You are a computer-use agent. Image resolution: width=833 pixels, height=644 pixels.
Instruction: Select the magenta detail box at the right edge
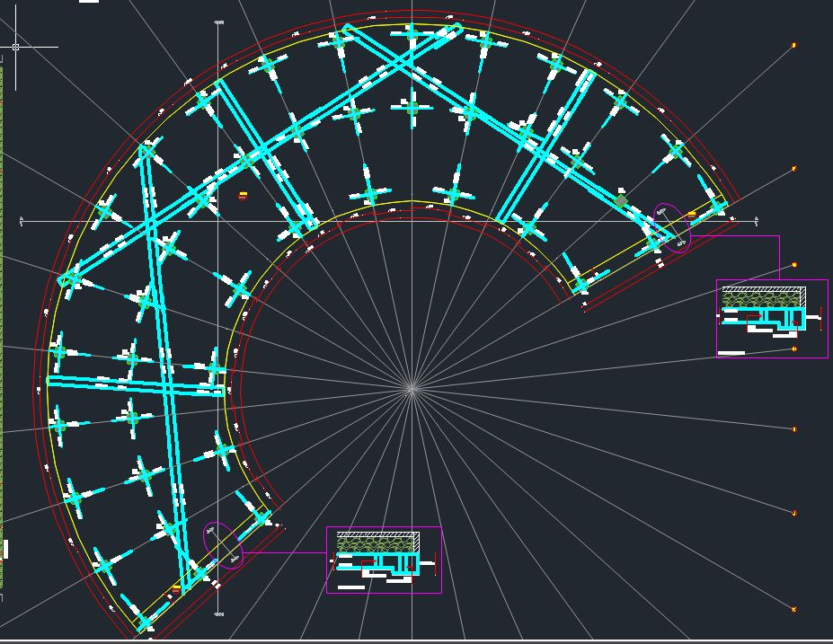click(772, 319)
